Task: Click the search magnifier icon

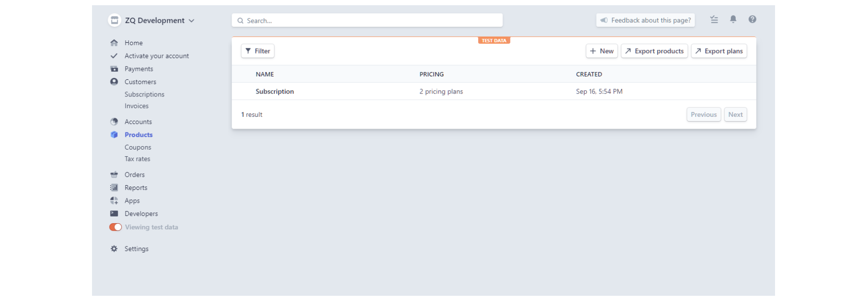Action: click(x=240, y=21)
